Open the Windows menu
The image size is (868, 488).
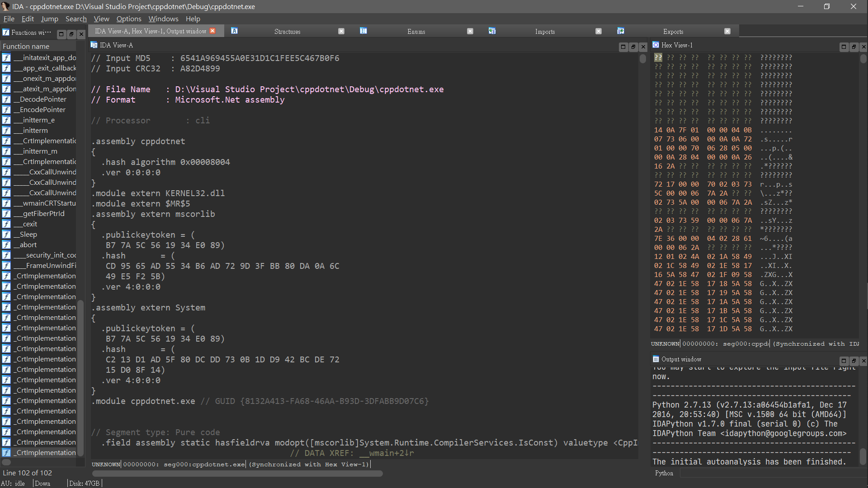click(x=163, y=19)
